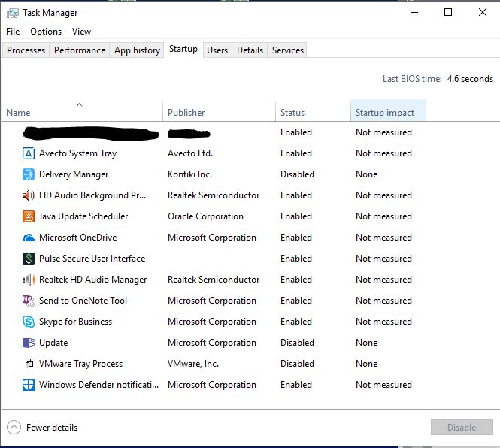Click Oracle Corporation publisher cell
Screen dimensions: 500x448
[205, 216]
